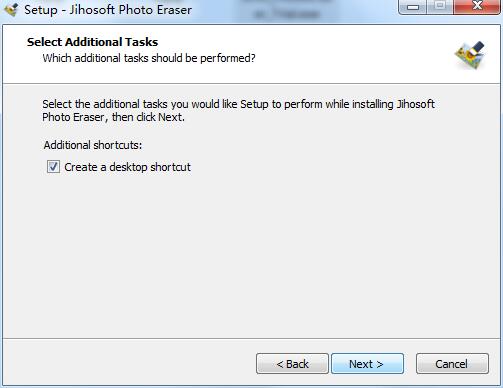
Task: Click the empty title bar area beside window title
Action: (x=293, y=10)
